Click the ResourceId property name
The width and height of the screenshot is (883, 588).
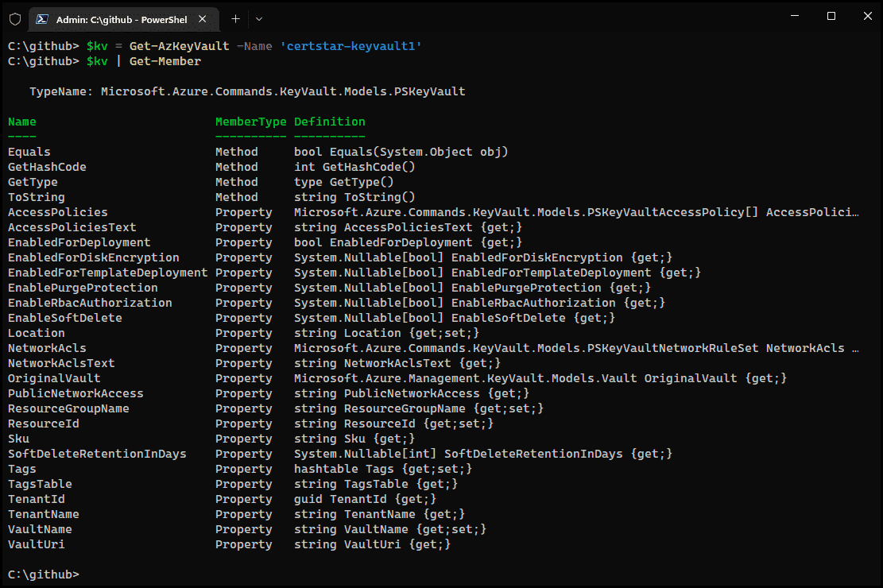pyautogui.click(x=44, y=424)
